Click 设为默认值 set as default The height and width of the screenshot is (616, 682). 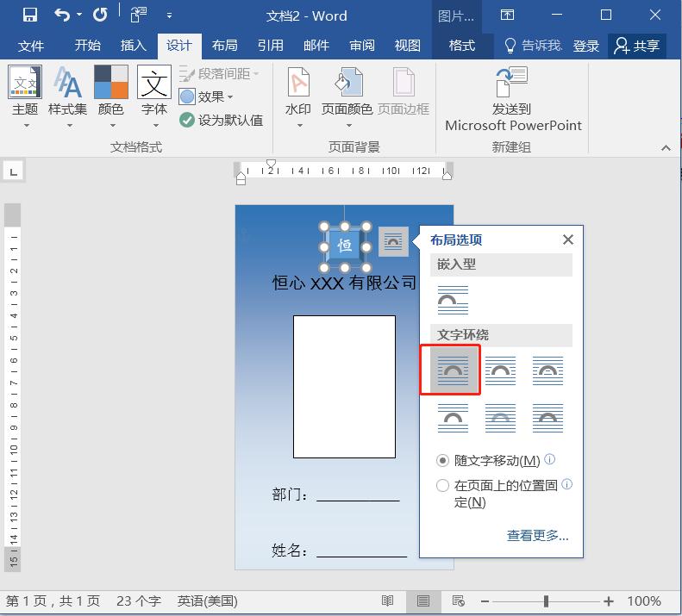pyautogui.click(x=222, y=120)
